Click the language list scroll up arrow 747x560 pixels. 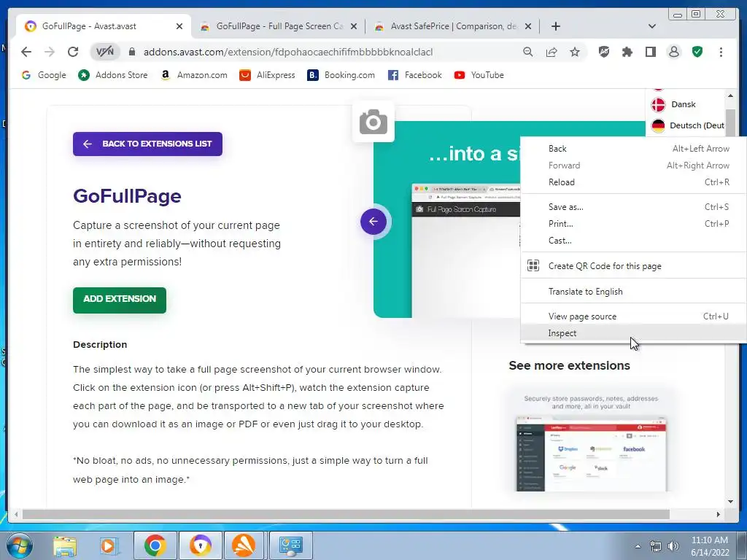[x=730, y=96]
